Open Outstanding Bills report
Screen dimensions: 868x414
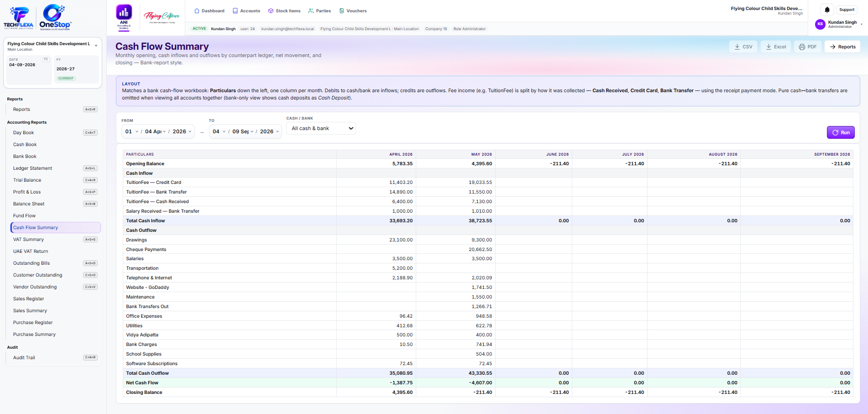[x=55, y=263]
